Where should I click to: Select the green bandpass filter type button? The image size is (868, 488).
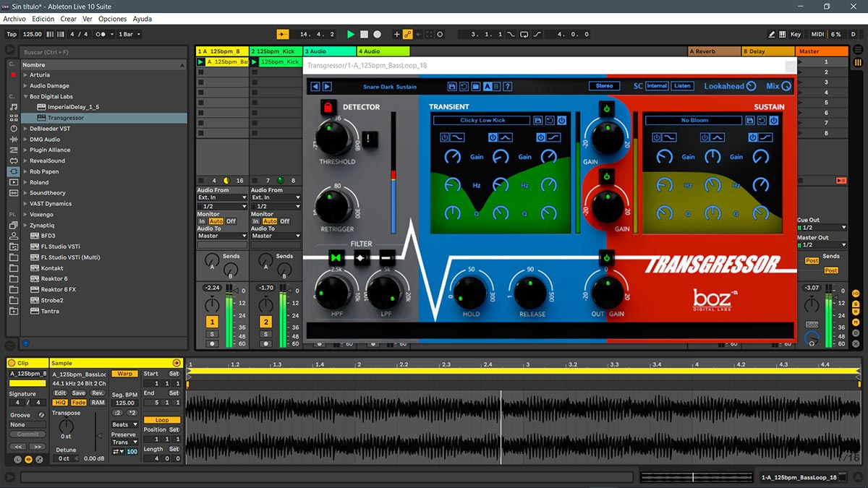[x=335, y=257]
